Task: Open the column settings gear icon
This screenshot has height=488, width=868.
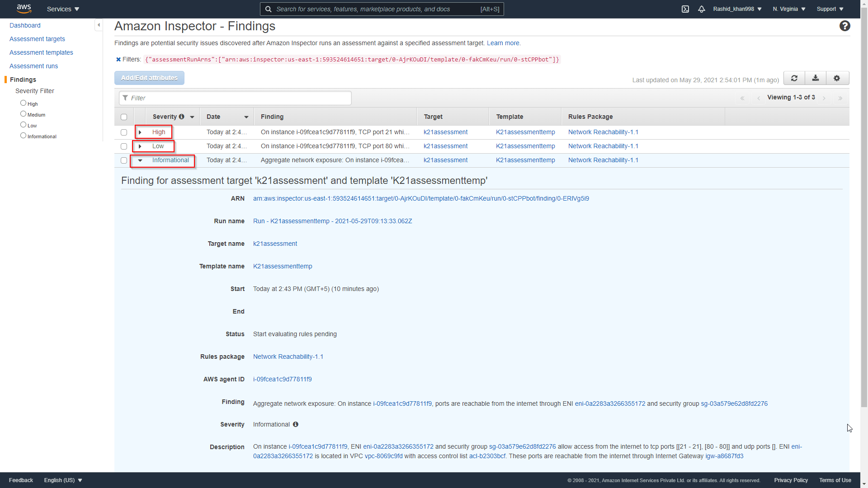Action: coord(837,78)
